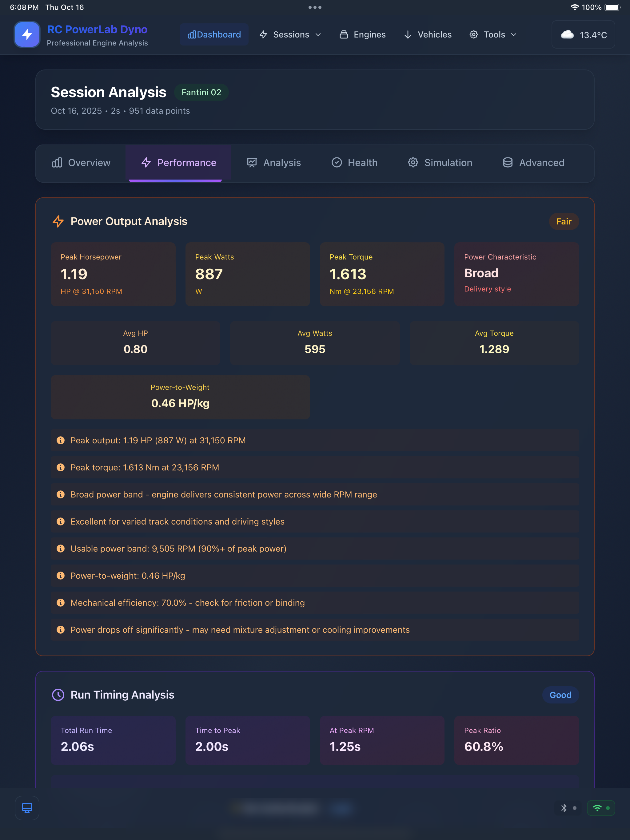The height and width of the screenshot is (840, 630).
Task: Click the Avg Watts 595 card
Action: (x=315, y=343)
